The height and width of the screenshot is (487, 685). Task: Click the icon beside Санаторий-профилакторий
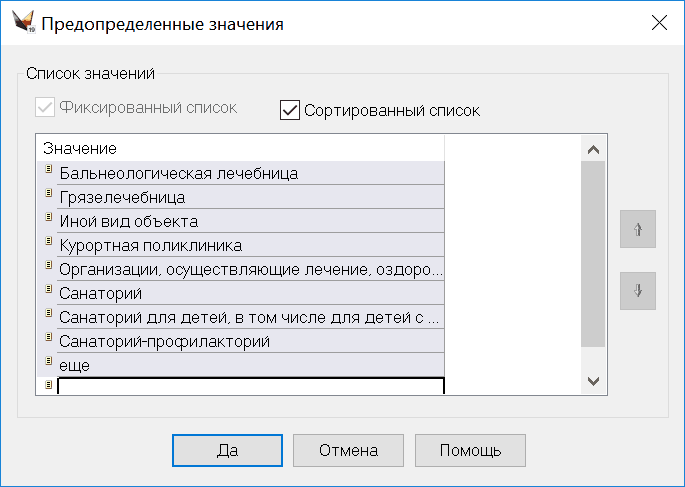tap(48, 340)
